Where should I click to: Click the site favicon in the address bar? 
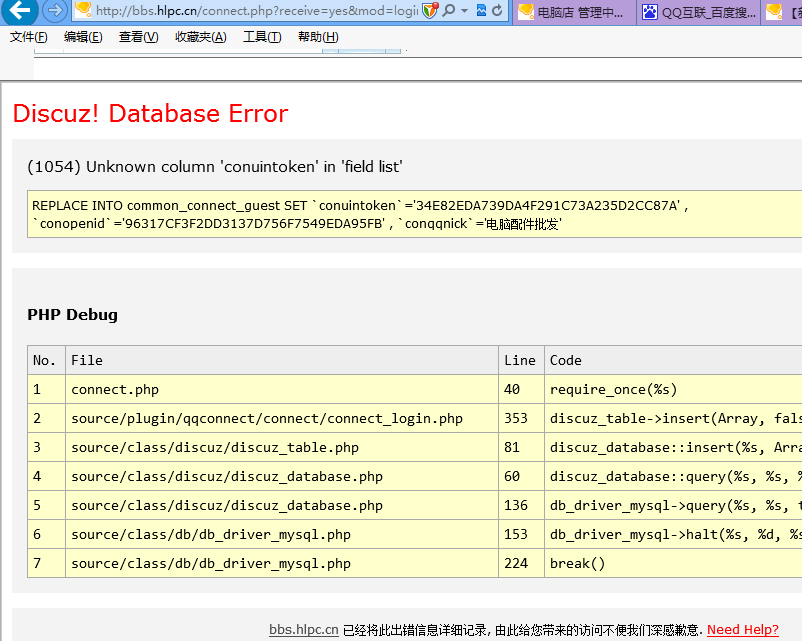82,10
